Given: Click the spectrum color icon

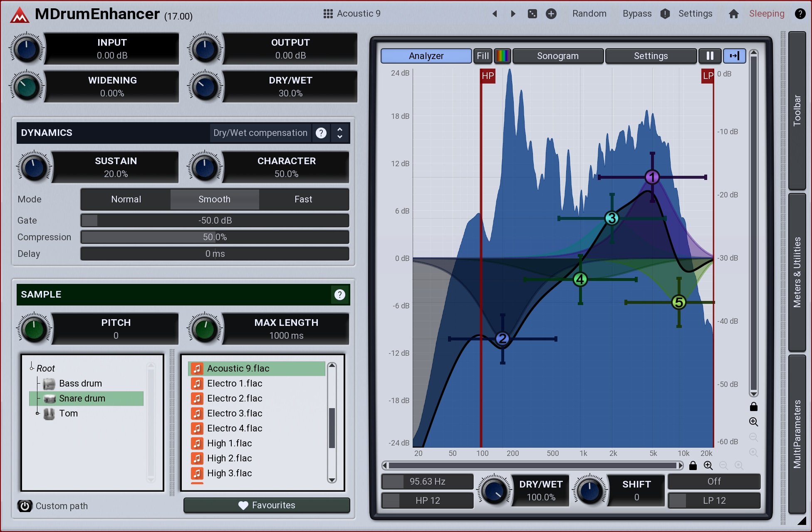Looking at the screenshot, I should pyautogui.click(x=503, y=56).
